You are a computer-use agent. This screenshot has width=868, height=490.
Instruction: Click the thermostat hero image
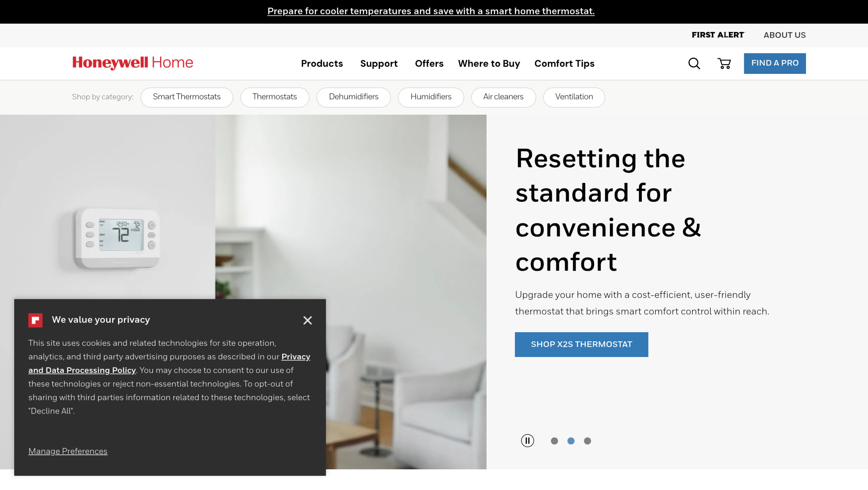click(x=243, y=292)
